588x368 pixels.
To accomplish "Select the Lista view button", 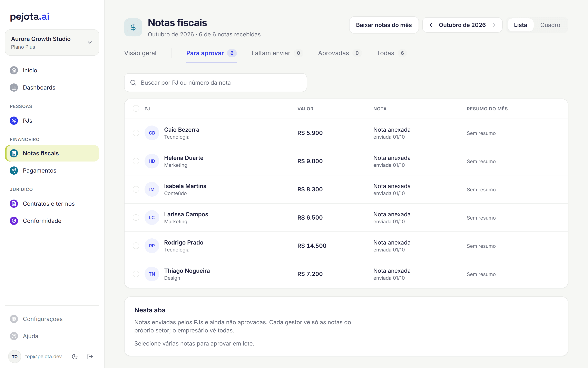I will click(520, 25).
